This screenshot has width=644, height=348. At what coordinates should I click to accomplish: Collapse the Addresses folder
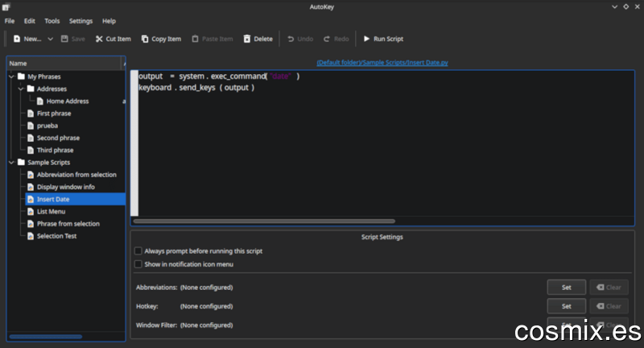pyautogui.click(x=21, y=89)
